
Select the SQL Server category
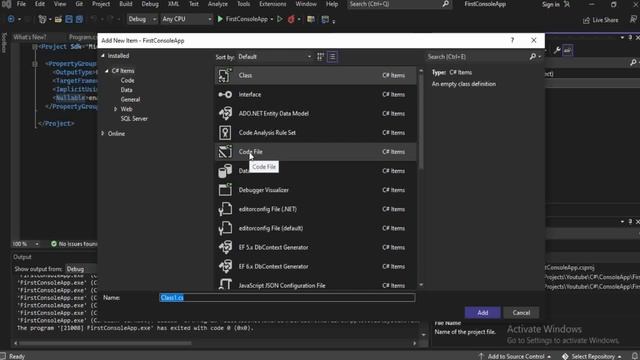[x=134, y=119]
